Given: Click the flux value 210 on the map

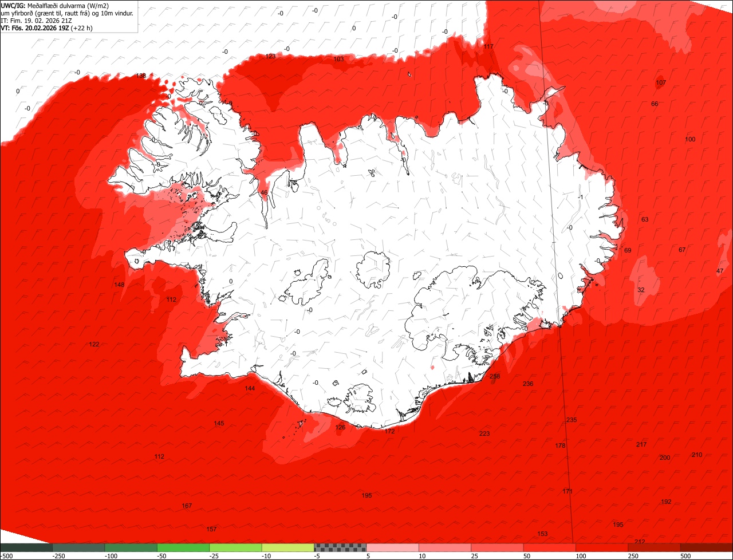Looking at the screenshot, I should pos(696,455).
